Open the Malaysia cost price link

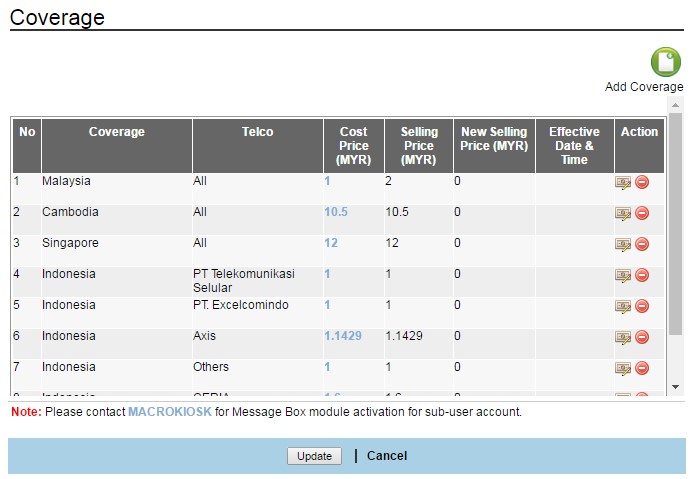(327, 181)
